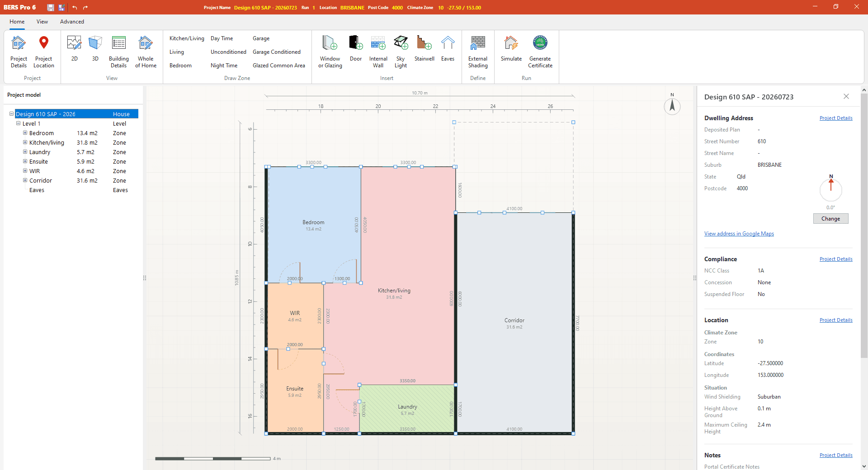Generate Certificate
The height and width of the screenshot is (470, 868).
tap(540, 52)
